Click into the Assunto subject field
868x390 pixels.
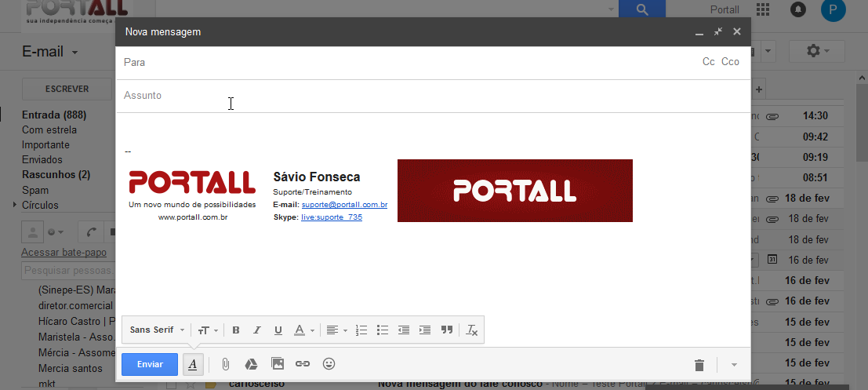tap(431, 96)
